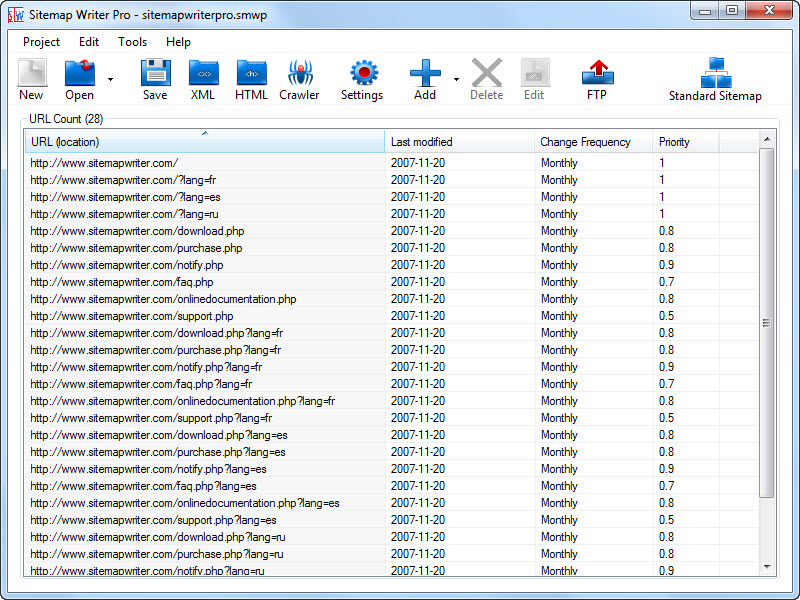Select the onlinedocumentation.php?lang=es URL row
The width and height of the screenshot is (800, 600).
tap(391, 503)
